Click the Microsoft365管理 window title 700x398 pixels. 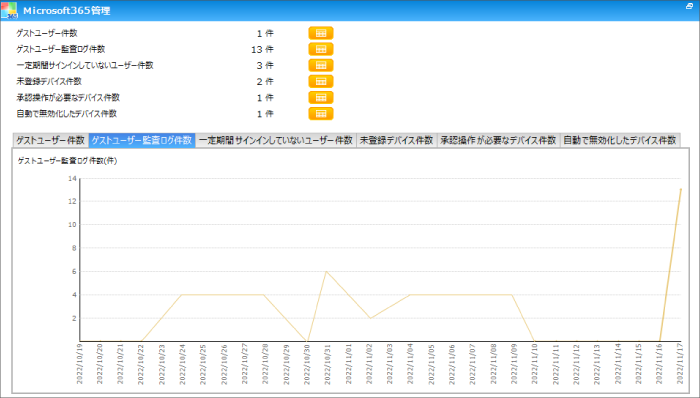pos(67,11)
